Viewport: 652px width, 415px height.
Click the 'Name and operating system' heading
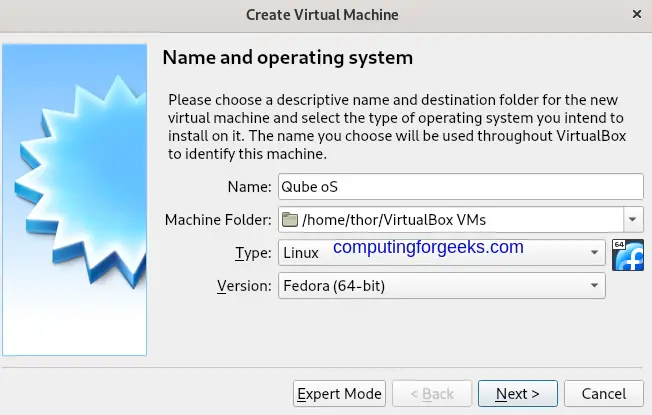point(288,57)
